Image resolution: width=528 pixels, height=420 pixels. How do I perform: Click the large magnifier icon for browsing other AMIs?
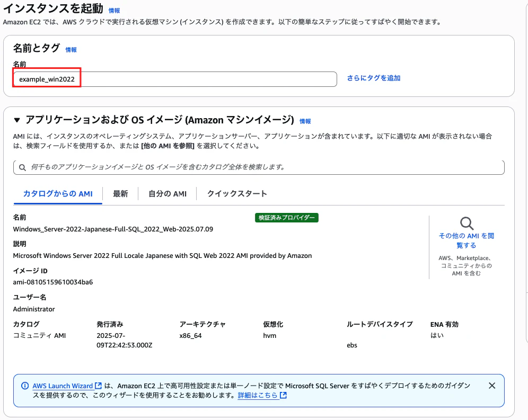(x=467, y=224)
